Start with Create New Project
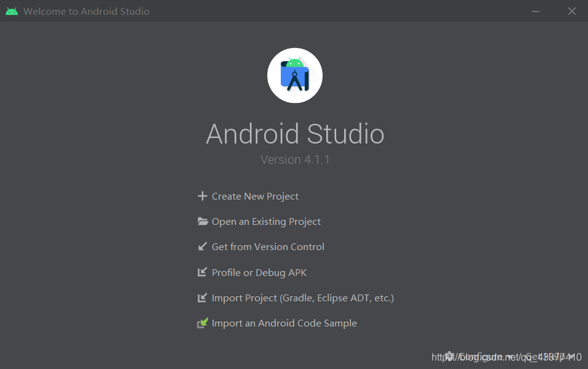 [248, 197]
